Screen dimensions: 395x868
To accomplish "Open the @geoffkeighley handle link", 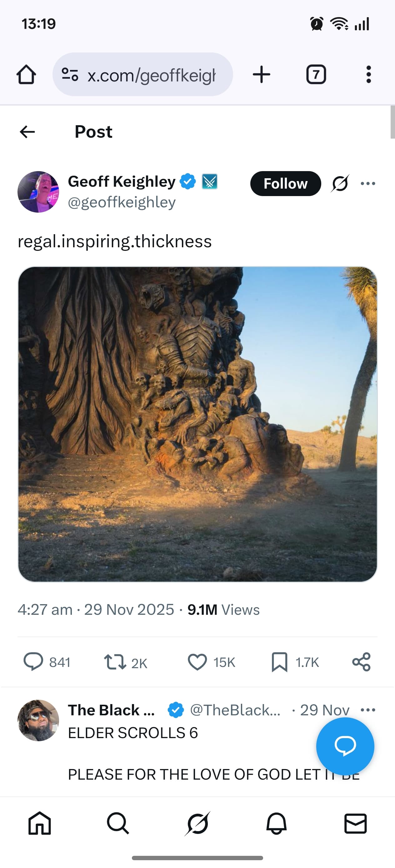I will point(122,203).
